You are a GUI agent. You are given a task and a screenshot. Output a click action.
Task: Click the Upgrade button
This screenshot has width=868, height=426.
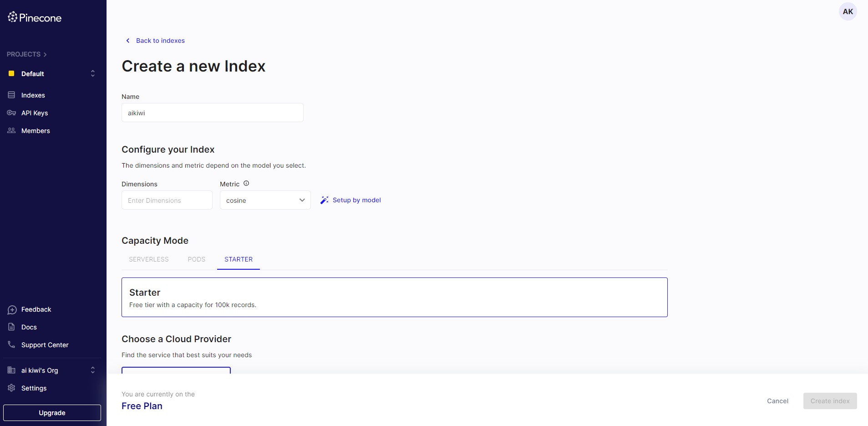[52, 413]
